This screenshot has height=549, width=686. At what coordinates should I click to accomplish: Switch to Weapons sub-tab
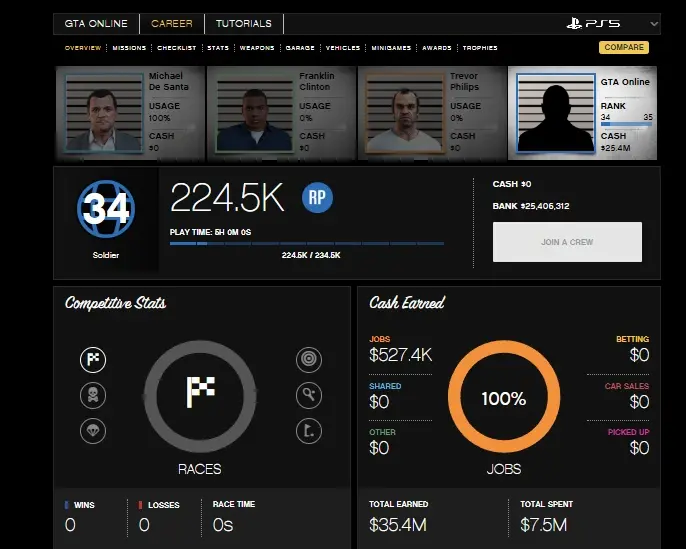pyautogui.click(x=257, y=48)
